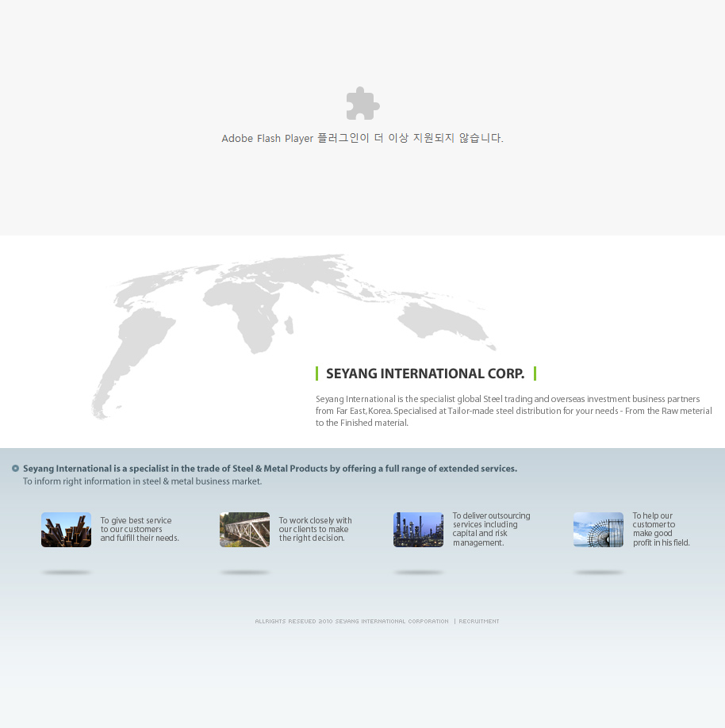Viewport: 725px width, 728px height.
Task: Click the 'To give best service' text
Action: [x=140, y=529]
